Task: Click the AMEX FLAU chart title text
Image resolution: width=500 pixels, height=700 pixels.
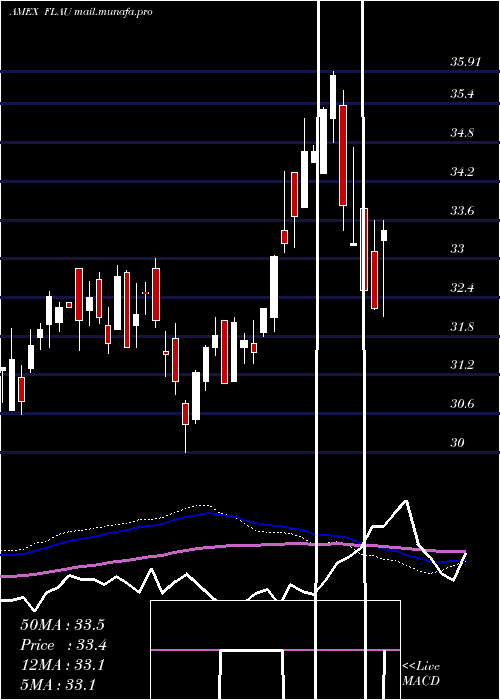Action: tap(81, 12)
